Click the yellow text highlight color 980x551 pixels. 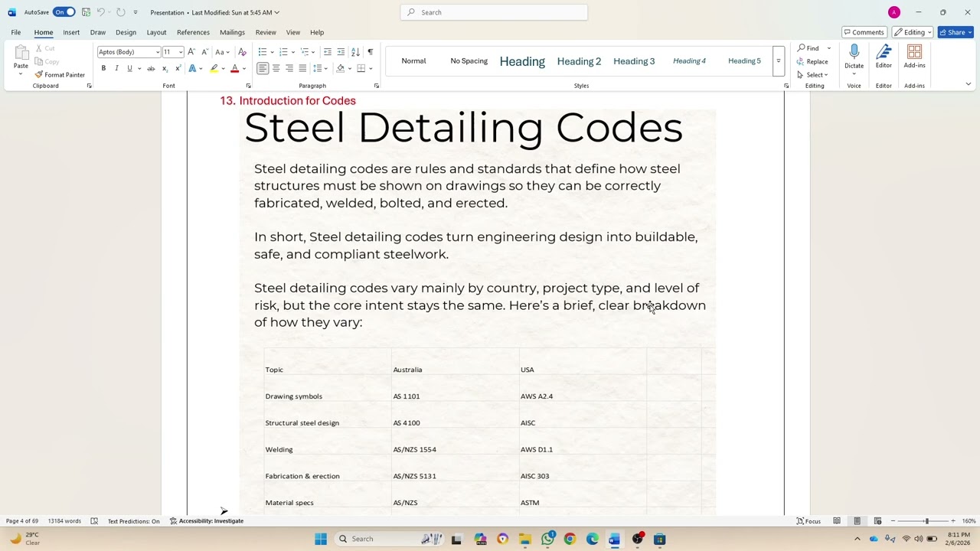[214, 68]
